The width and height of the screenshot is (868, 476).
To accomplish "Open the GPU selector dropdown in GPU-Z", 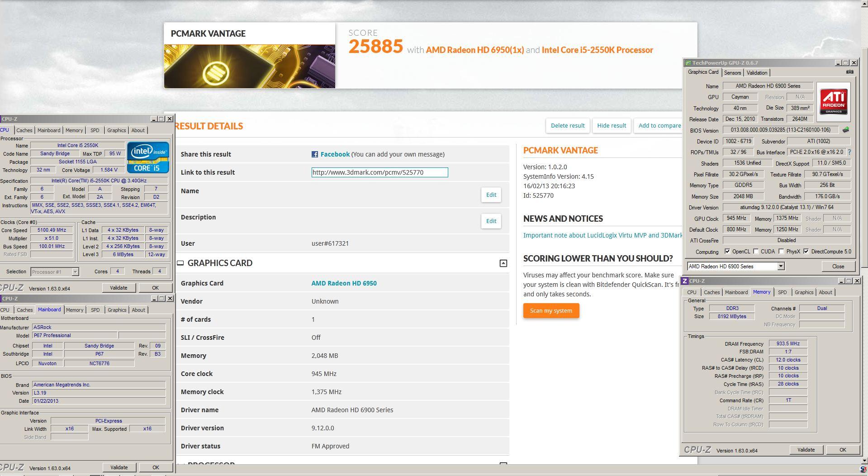I will 781,267.
